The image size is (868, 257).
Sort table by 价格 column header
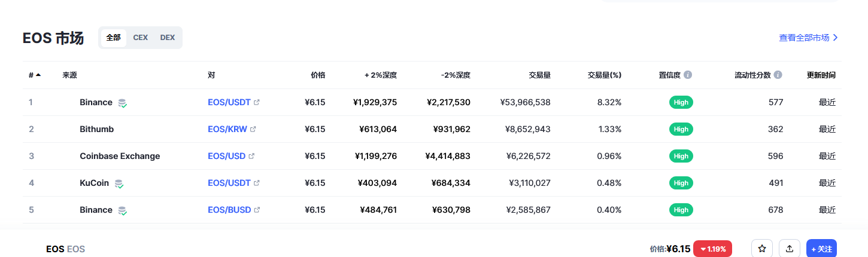318,75
